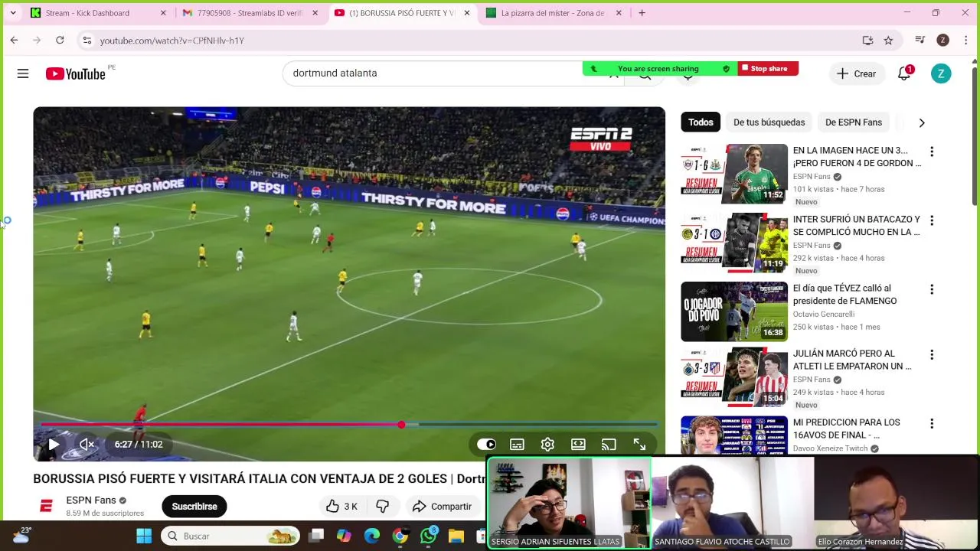This screenshot has width=980, height=551.
Task: Switch to Stream - Kick Dashboard tab
Action: point(96,13)
